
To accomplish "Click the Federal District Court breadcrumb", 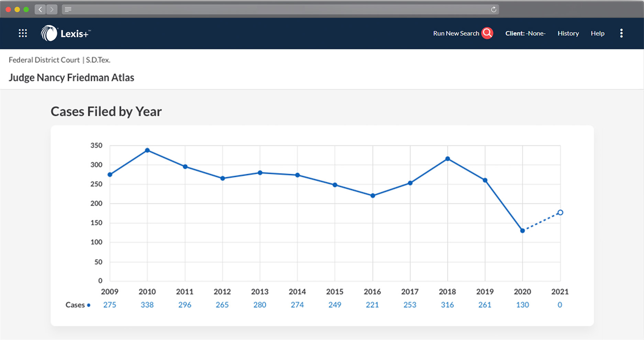I will pyautogui.click(x=44, y=60).
